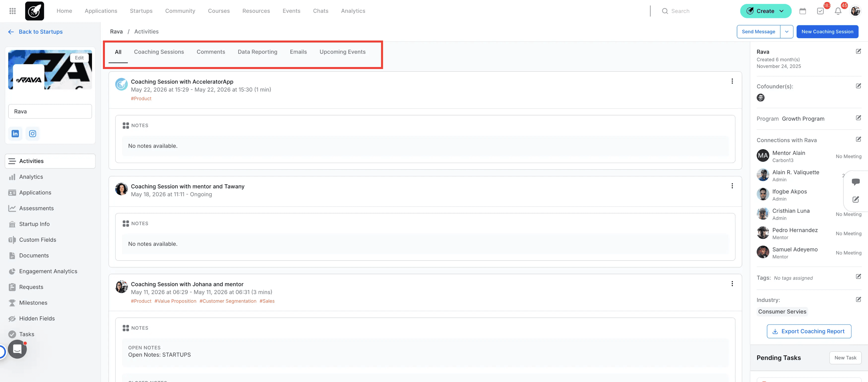Click the #Value Proposition tag
The image size is (868, 382).
175,301
